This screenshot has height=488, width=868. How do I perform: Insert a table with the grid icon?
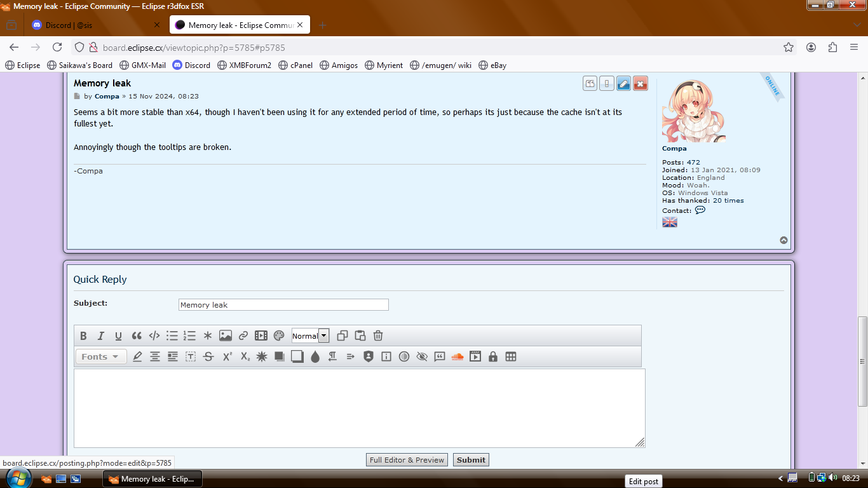510,357
